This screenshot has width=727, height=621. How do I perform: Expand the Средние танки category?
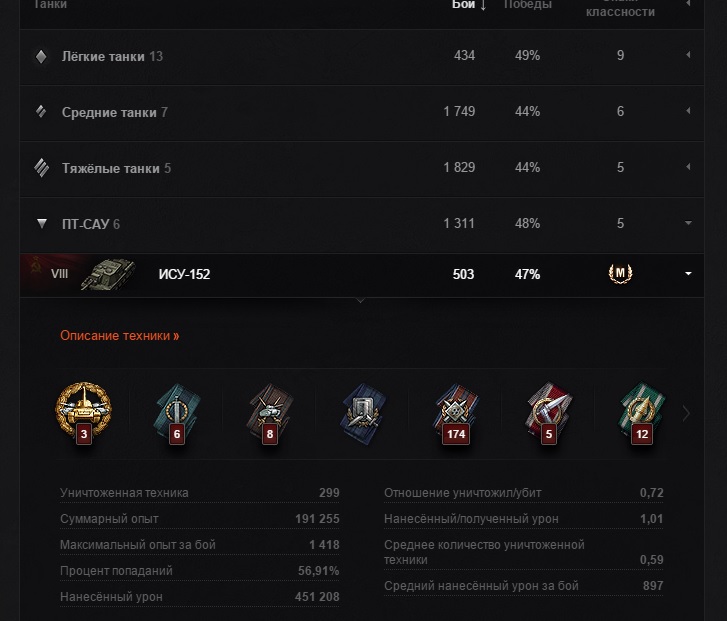(688, 112)
